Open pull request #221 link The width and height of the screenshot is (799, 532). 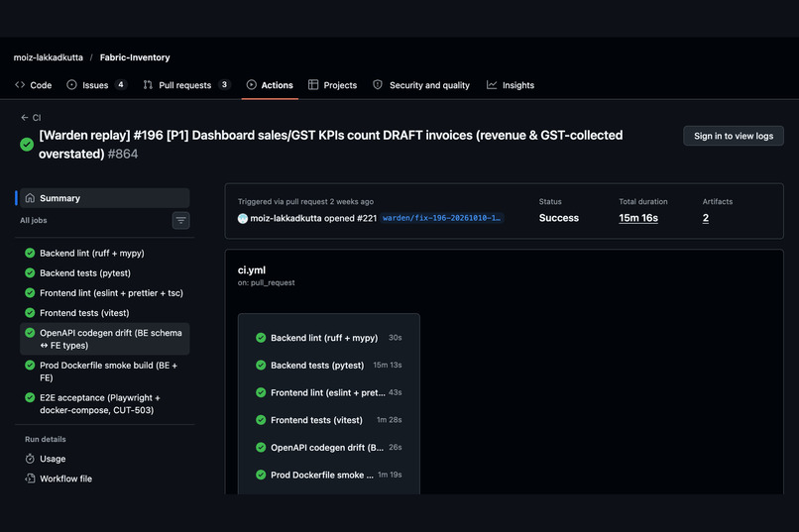point(367,218)
